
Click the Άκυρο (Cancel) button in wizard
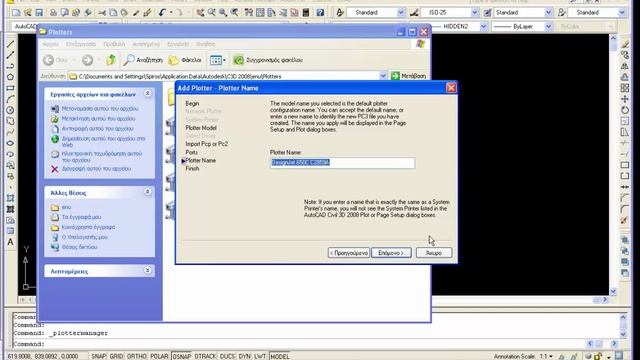tap(434, 253)
